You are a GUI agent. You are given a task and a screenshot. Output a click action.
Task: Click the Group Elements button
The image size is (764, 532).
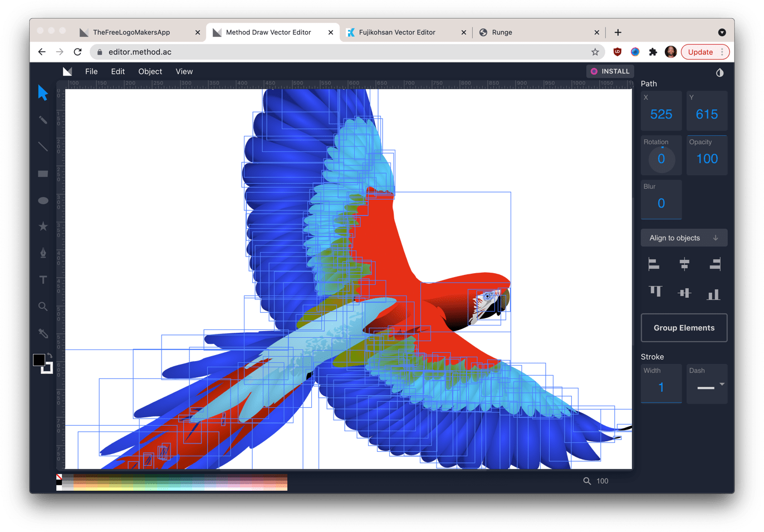click(x=684, y=328)
